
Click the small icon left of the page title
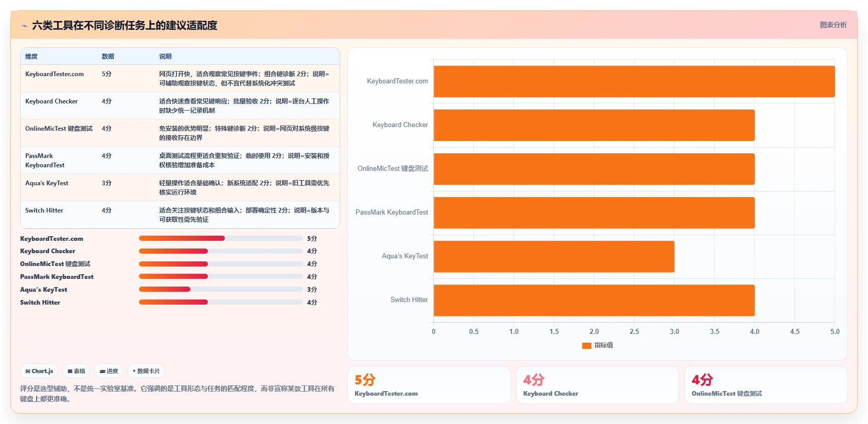[24, 26]
